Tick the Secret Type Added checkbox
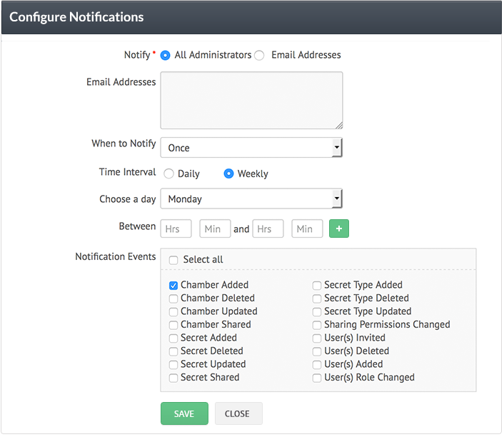 317,285
